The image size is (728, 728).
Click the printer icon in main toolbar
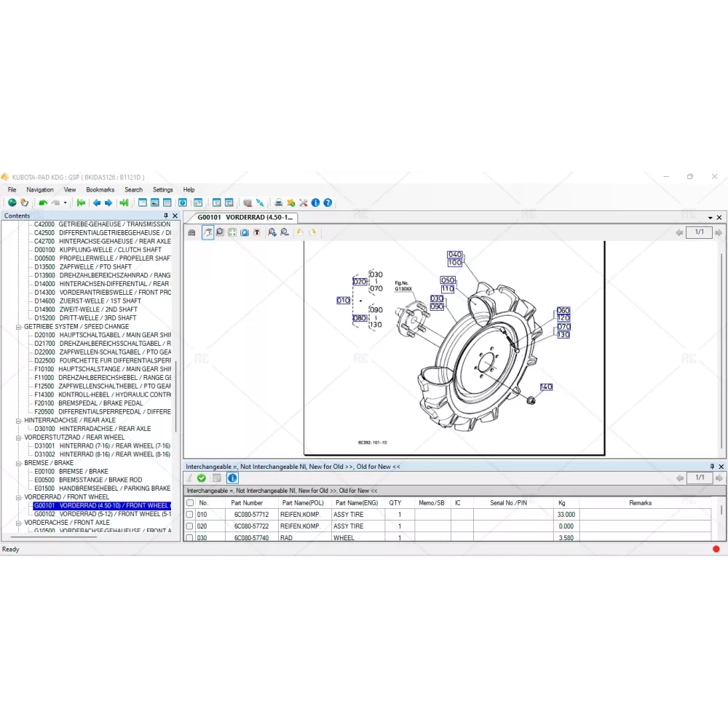point(279,202)
